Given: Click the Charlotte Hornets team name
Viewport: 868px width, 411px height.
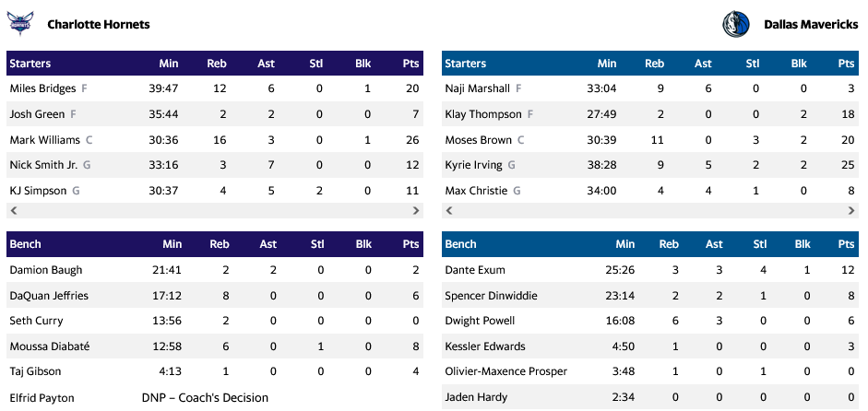Looking at the screenshot, I should pyautogui.click(x=99, y=25).
